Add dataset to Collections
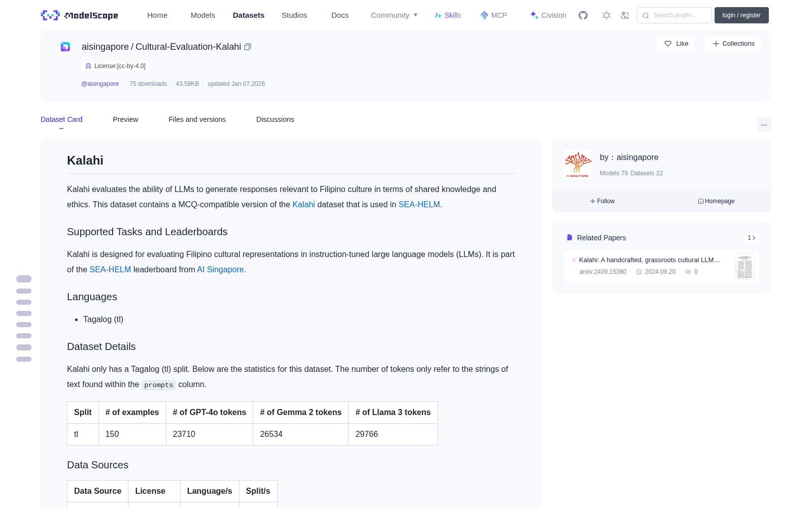 733,44
